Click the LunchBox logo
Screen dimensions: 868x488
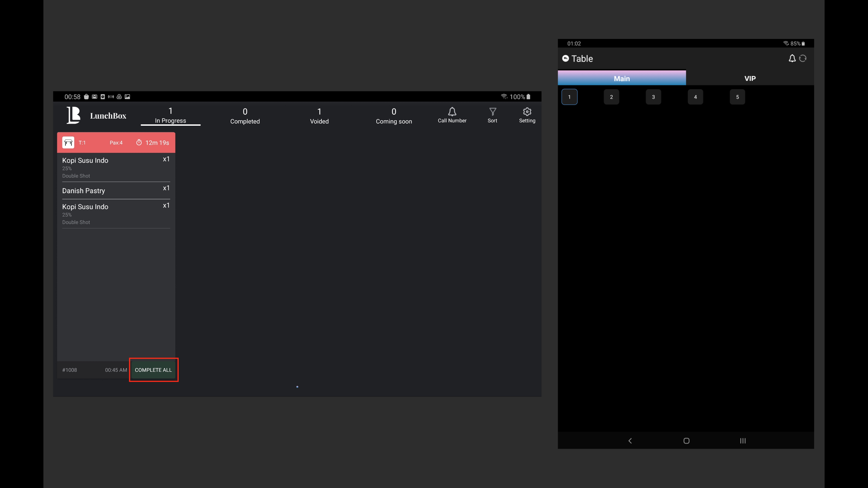coord(74,115)
